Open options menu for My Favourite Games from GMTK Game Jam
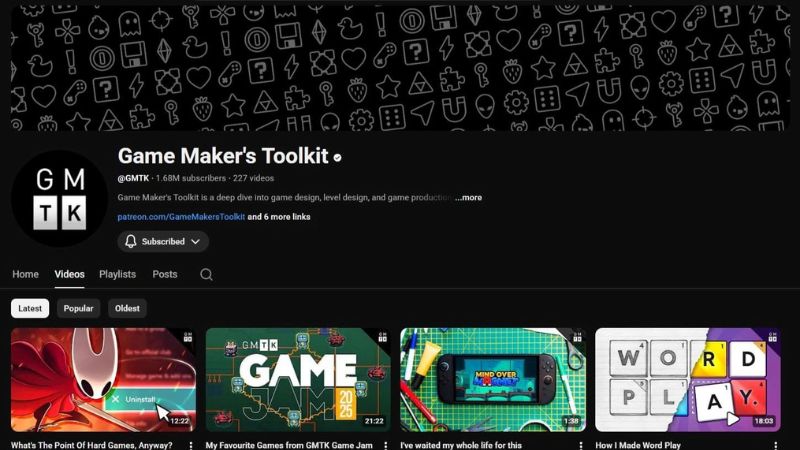Viewport: 800px width, 450px height. point(386,445)
